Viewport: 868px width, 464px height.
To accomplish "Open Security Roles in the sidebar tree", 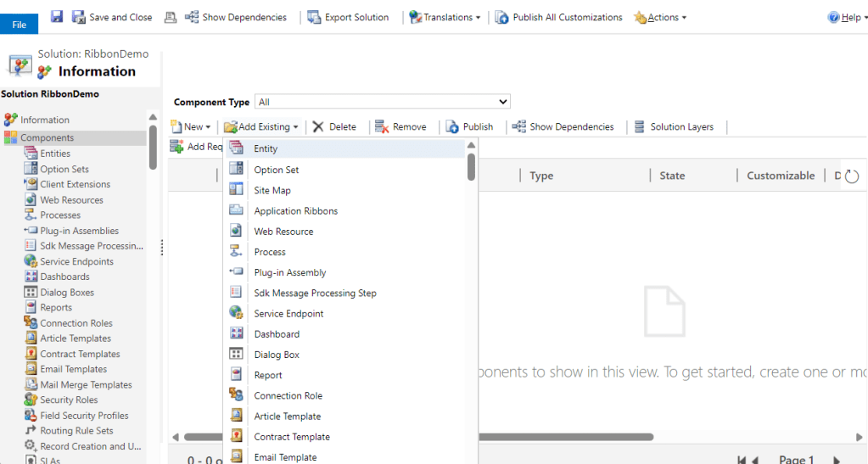I will click(x=69, y=400).
